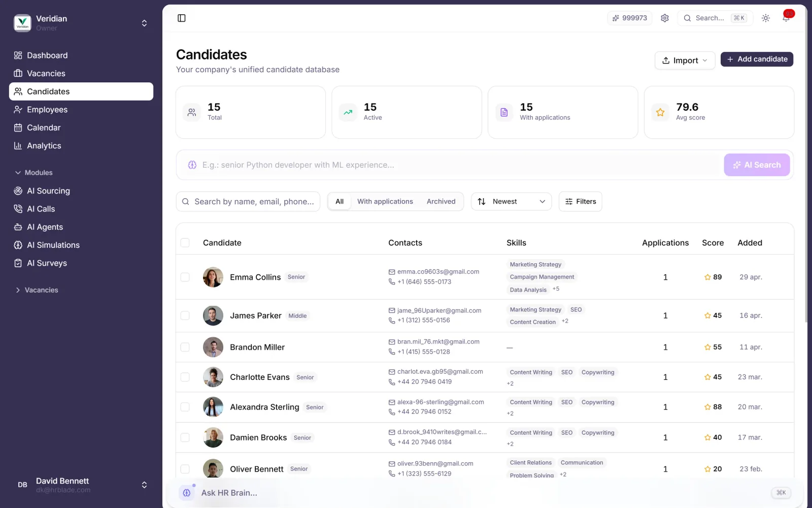Image resolution: width=812 pixels, height=508 pixels.
Task: Check the Oliver Bennett row checkbox
Action: coord(185,469)
